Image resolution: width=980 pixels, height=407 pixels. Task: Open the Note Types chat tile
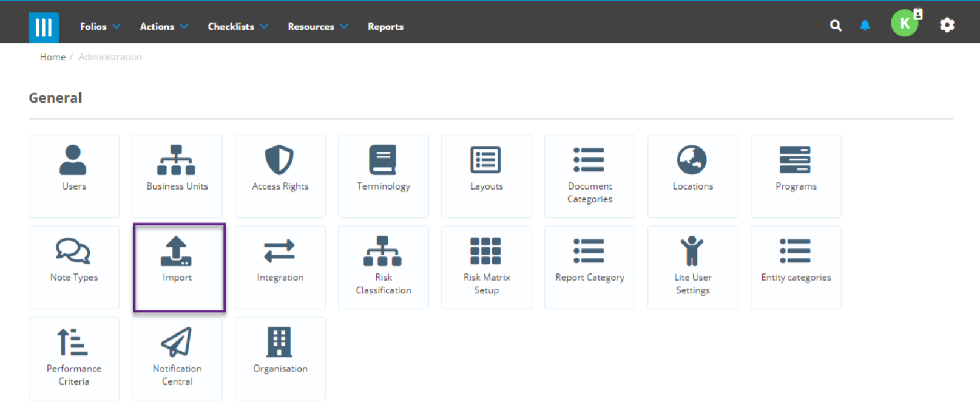click(x=74, y=267)
